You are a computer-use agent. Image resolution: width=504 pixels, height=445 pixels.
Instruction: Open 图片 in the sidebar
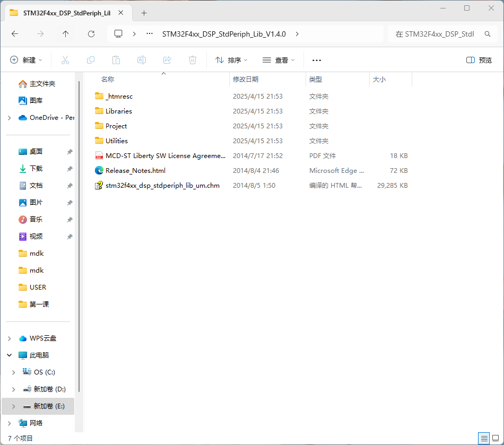point(36,203)
